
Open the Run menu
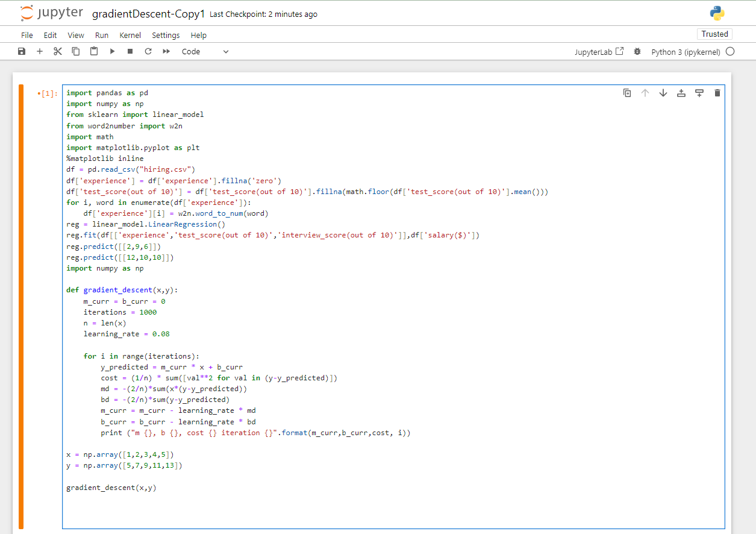pyautogui.click(x=102, y=35)
